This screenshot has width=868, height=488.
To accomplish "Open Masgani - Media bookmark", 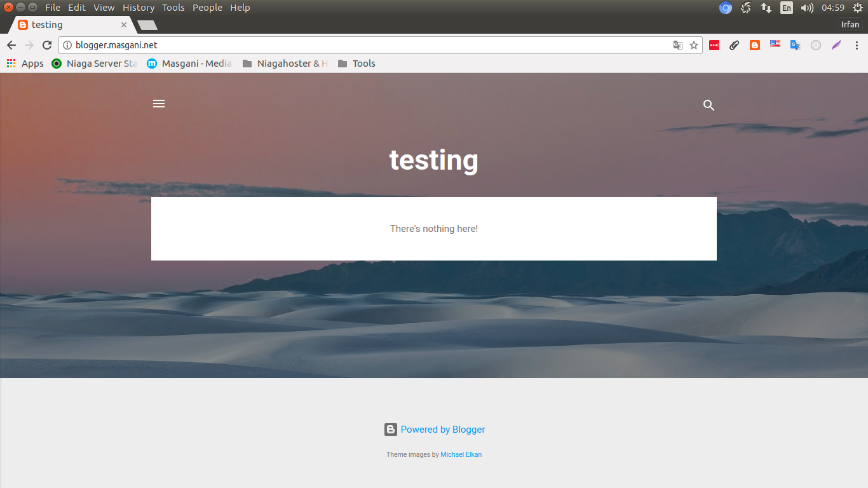I will (189, 64).
